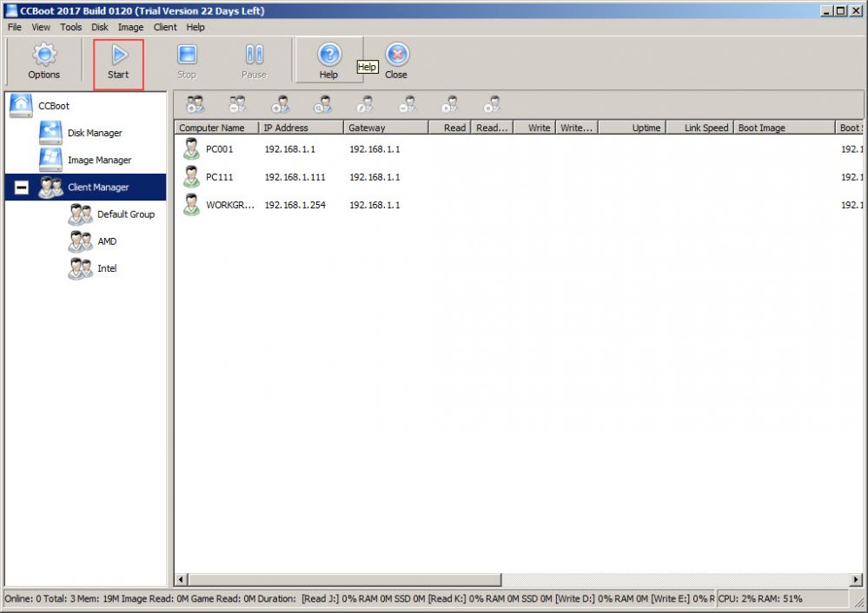
Task: Click the Edit Client pencil icon
Action: pos(365,104)
